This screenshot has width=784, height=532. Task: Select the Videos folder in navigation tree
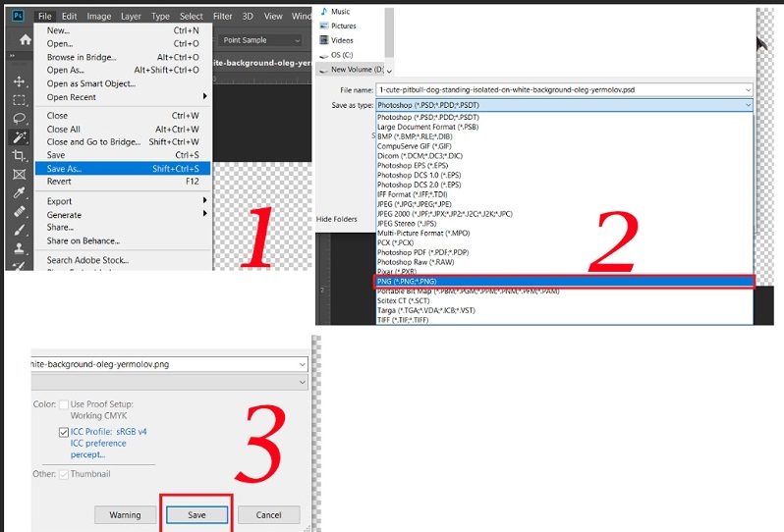click(337, 40)
